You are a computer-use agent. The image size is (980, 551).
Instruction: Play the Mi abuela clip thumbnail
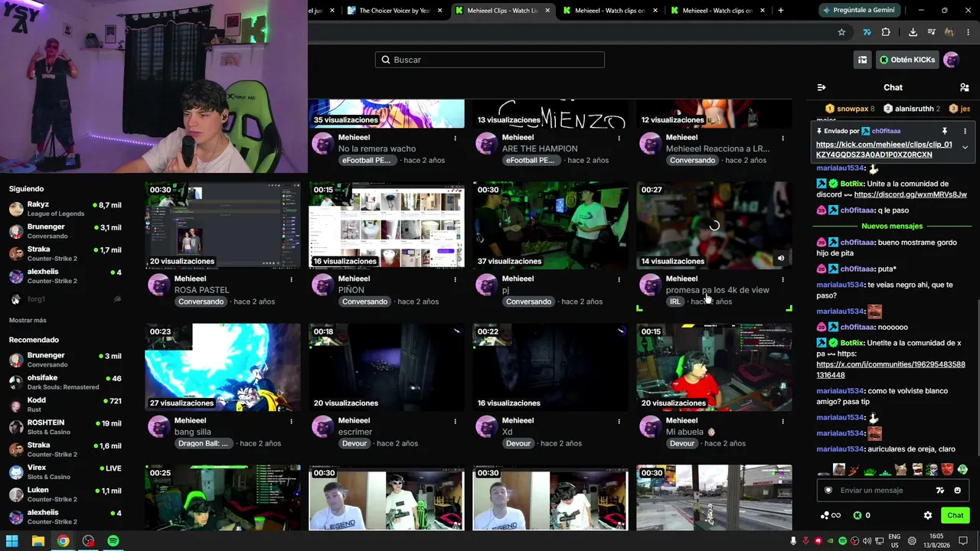pos(714,367)
